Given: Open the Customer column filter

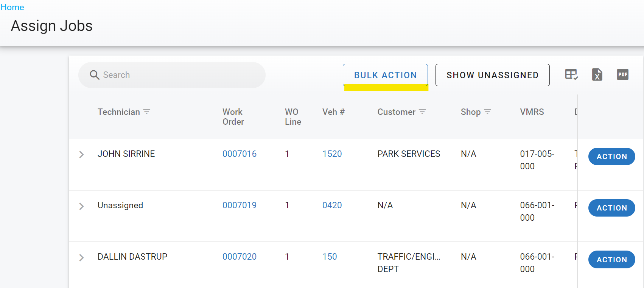Looking at the screenshot, I should tap(422, 111).
